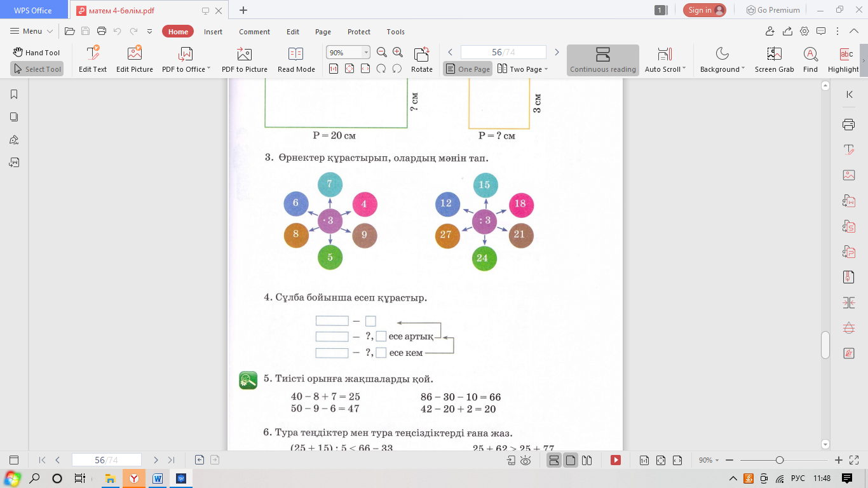This screenshot has height=488, width=868.
Task: Select the Home ribbon button
Action: (x=178, y=32)
